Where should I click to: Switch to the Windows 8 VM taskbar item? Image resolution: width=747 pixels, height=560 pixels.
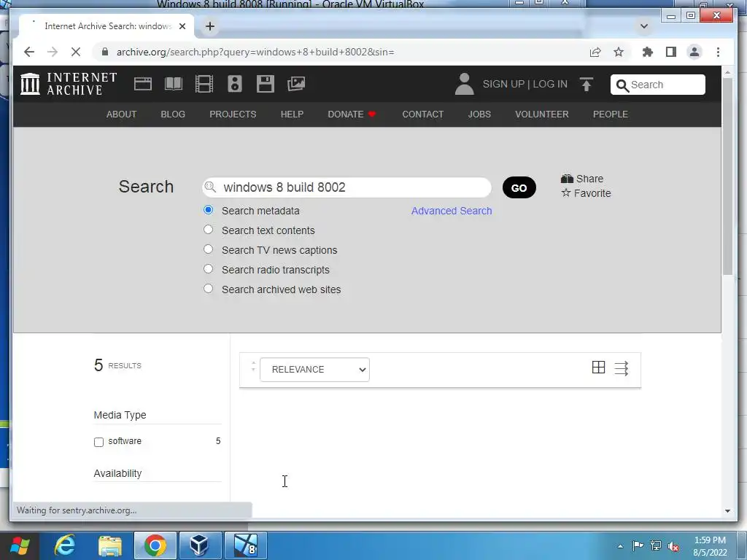click(245, 545)
